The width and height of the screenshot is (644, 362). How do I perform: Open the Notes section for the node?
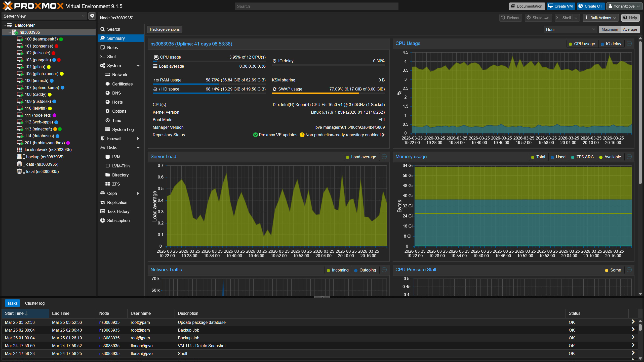click(x=112, y=48)
